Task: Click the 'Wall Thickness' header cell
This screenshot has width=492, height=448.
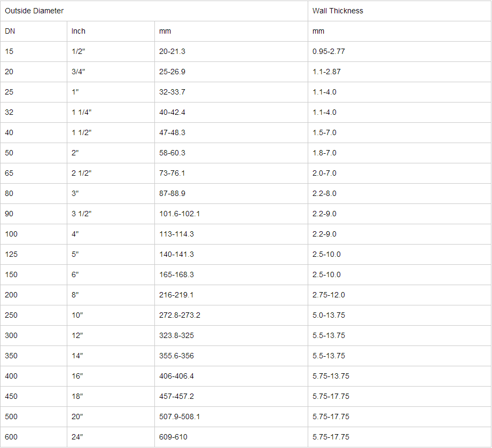Action: (338, 11)
